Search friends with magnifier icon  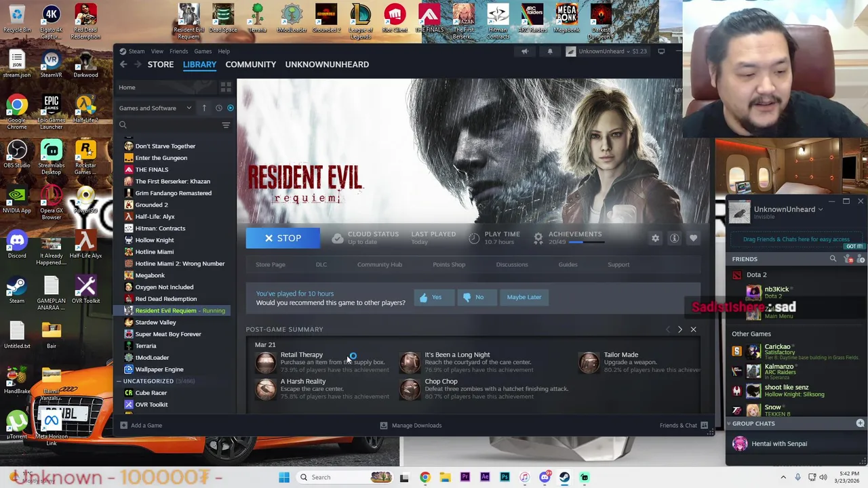(833, 259)
